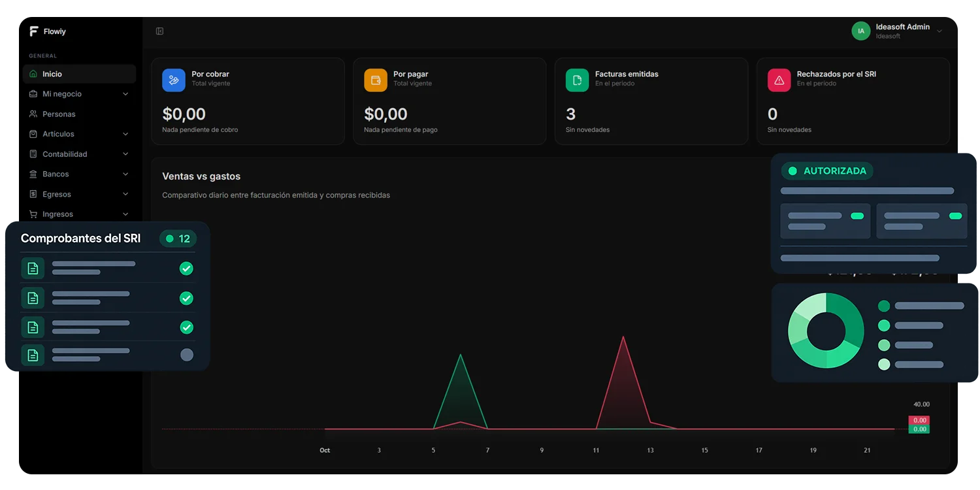The image size is (980, 490).
Task: Click the "40.00" axis label
Action: [x=921, y=404]
